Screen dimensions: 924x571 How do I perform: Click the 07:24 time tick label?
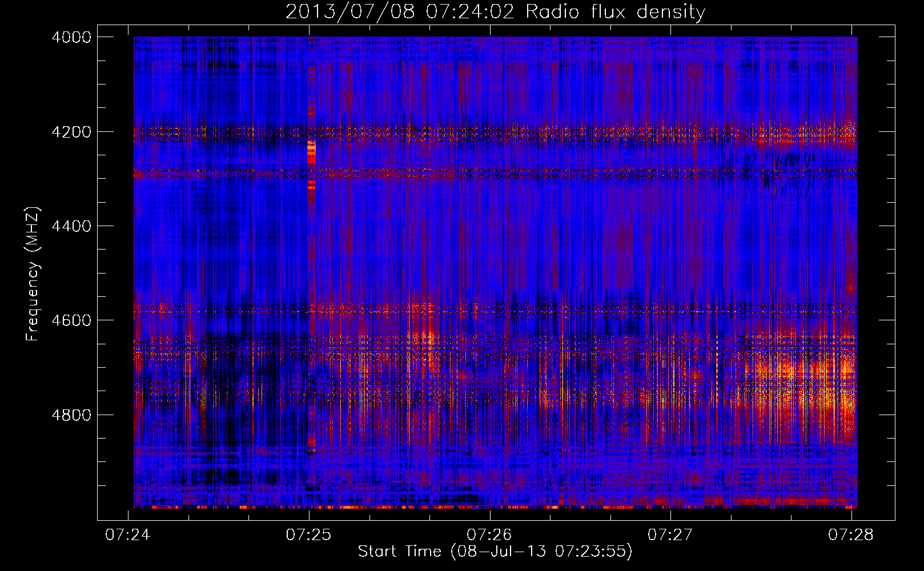(x=128, y=534)
